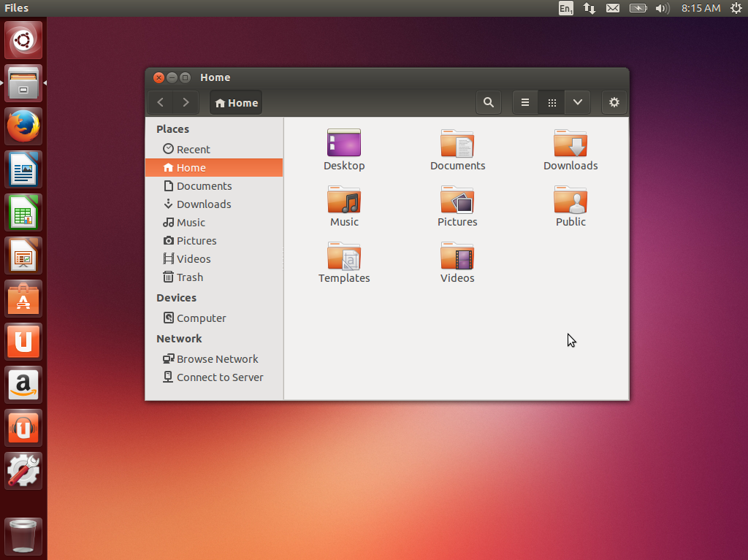Open the Amazon launcher icon
The width and height of the screenshot is (748, 560).
[x=23, y=385]
